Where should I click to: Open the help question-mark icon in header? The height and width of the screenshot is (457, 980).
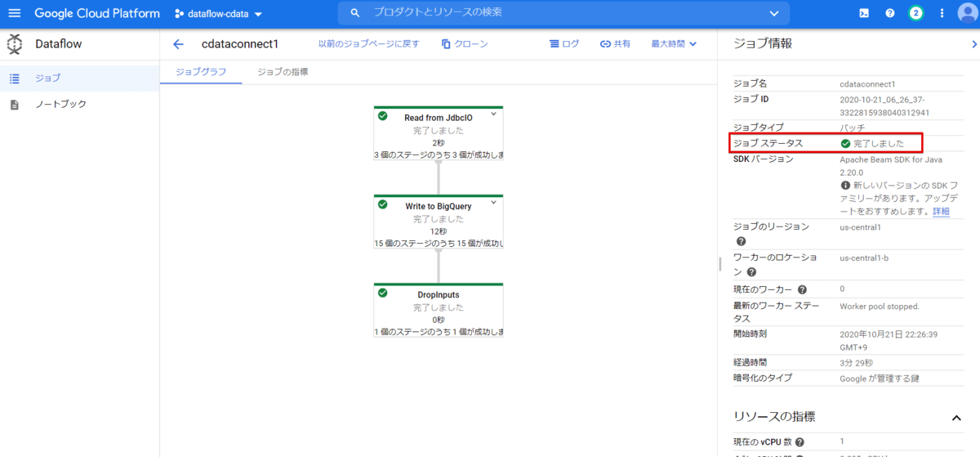coord(890,13)
